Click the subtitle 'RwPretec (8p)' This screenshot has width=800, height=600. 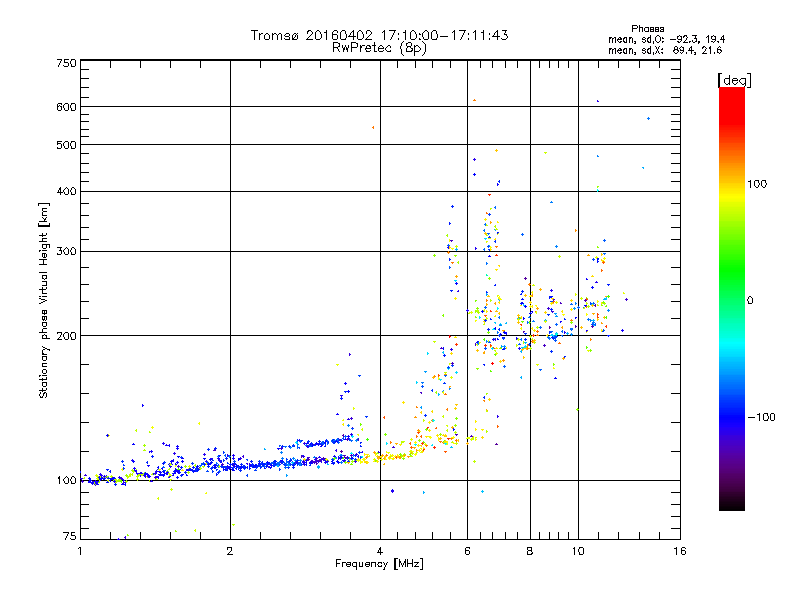point(379,48)
